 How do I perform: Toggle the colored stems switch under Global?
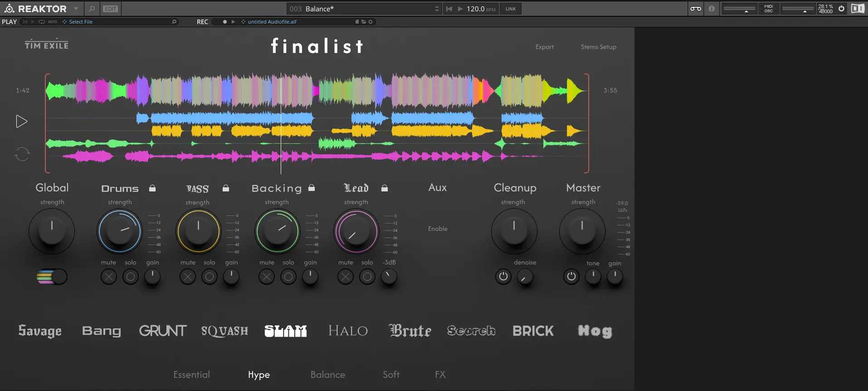[52, 276]
